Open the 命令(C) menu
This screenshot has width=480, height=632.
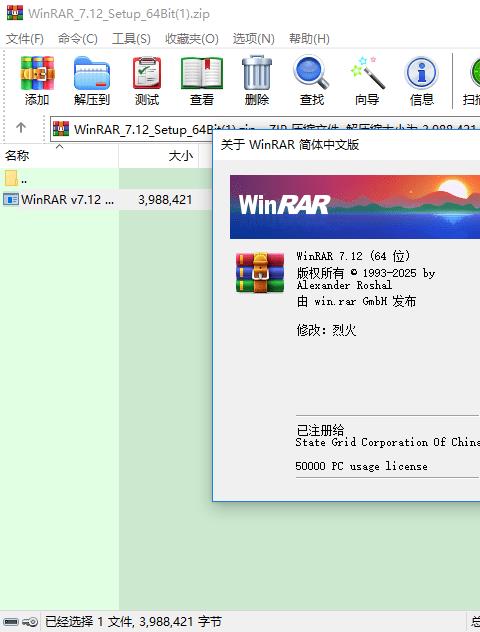77,39
